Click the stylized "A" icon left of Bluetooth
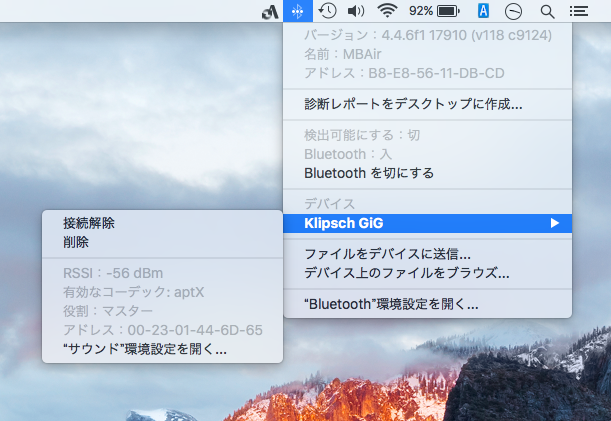The height and width of the screenshot is (421, 611). point(268,12)
